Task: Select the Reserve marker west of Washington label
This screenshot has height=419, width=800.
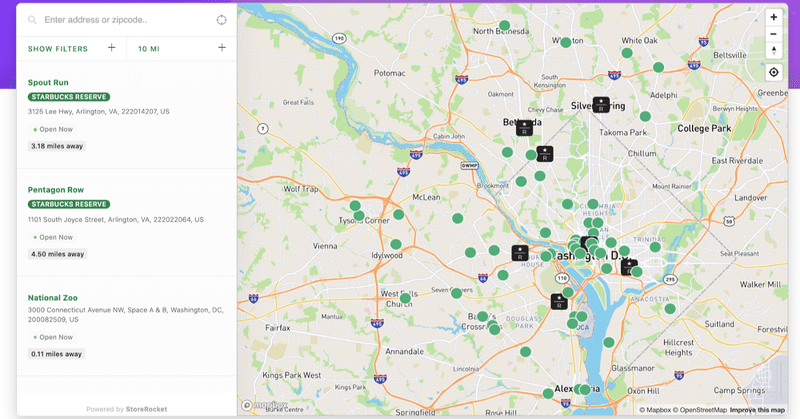Action: click(520, 253)
